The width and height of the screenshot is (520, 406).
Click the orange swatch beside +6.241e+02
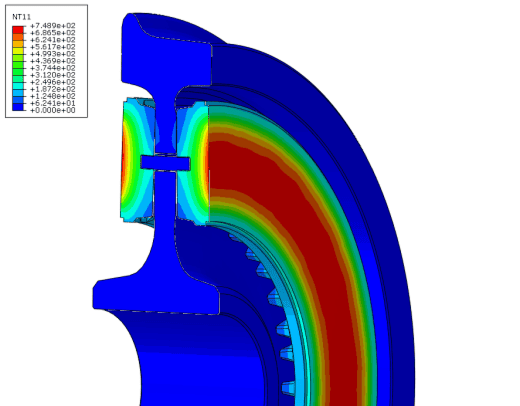[18, 44]
